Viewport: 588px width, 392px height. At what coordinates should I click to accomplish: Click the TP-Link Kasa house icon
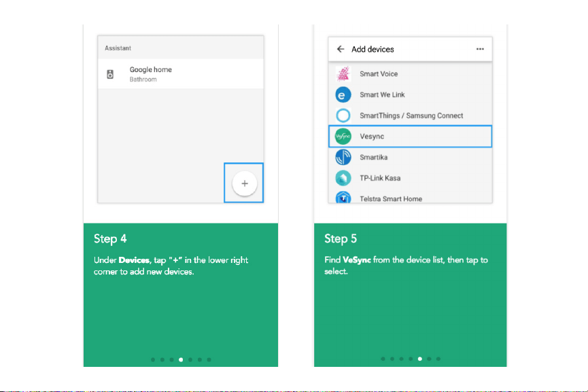coord(343,178)
